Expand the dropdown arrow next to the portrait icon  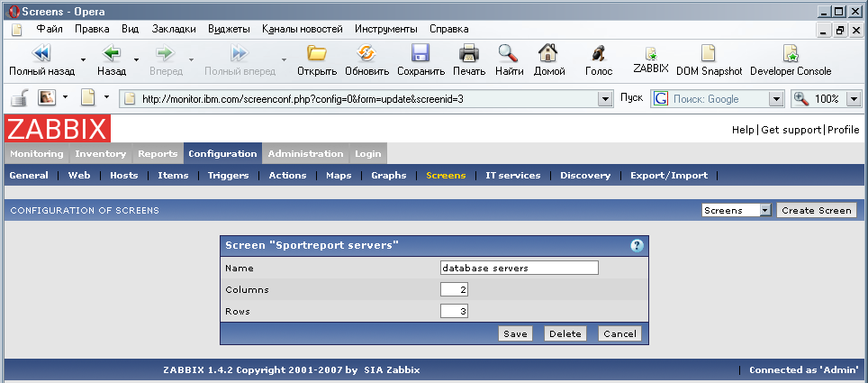click(66, 97)
